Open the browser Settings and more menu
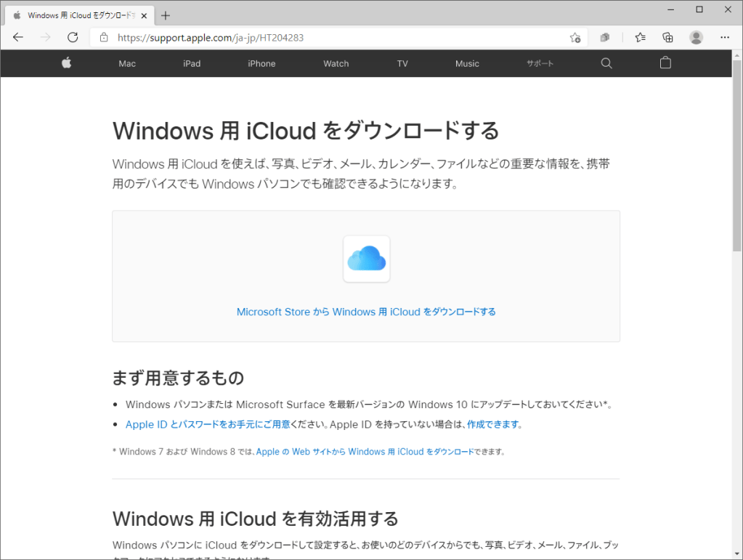The image size is (743, 560). (724, 37)
